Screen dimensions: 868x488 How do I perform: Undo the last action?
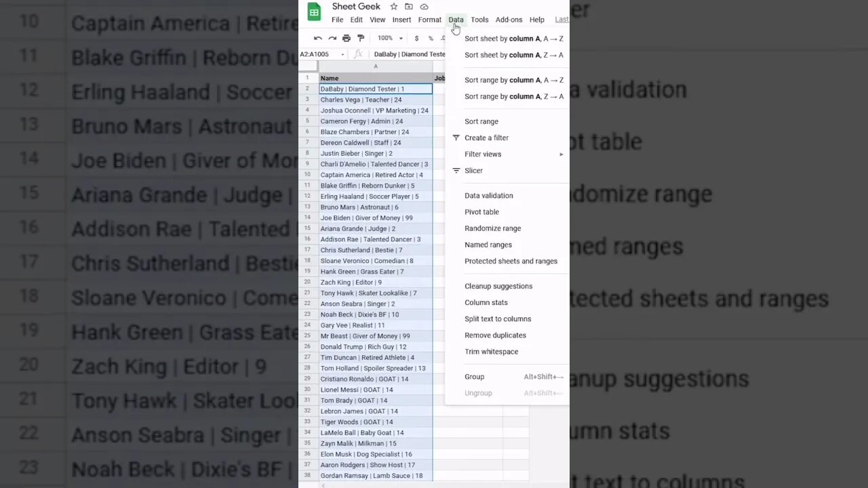pyautogui.click(x=317, y=39)
